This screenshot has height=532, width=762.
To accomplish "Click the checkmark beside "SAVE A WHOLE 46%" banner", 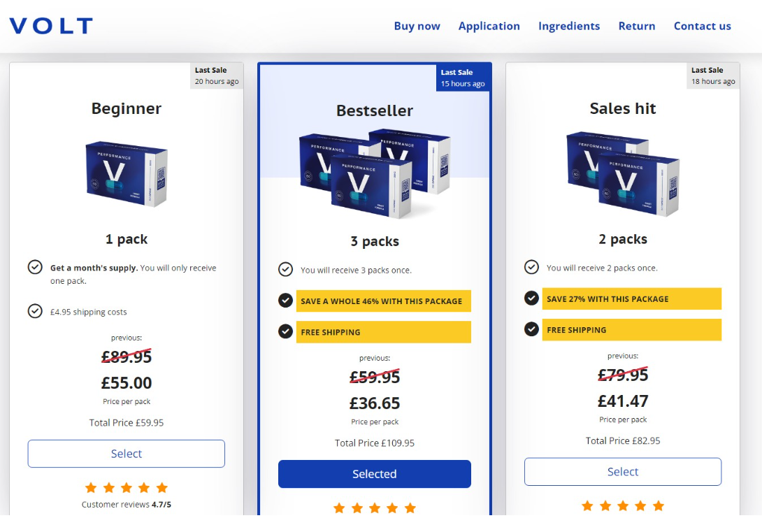I will pos(285,301).
